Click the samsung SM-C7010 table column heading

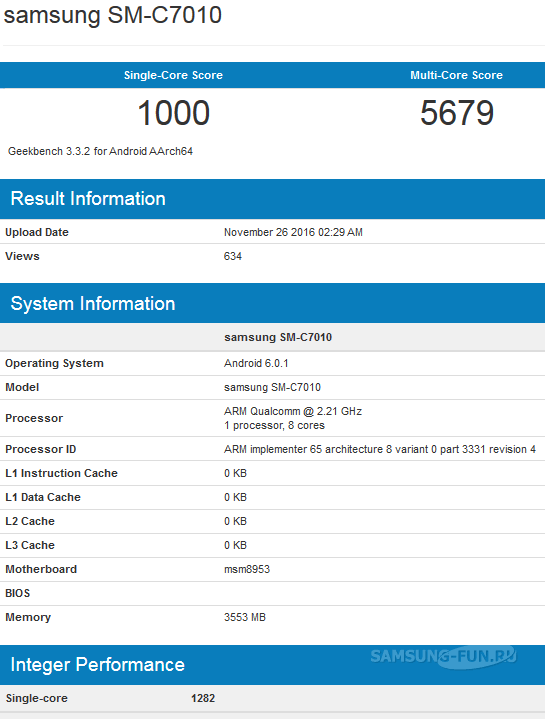pos(278,337)
